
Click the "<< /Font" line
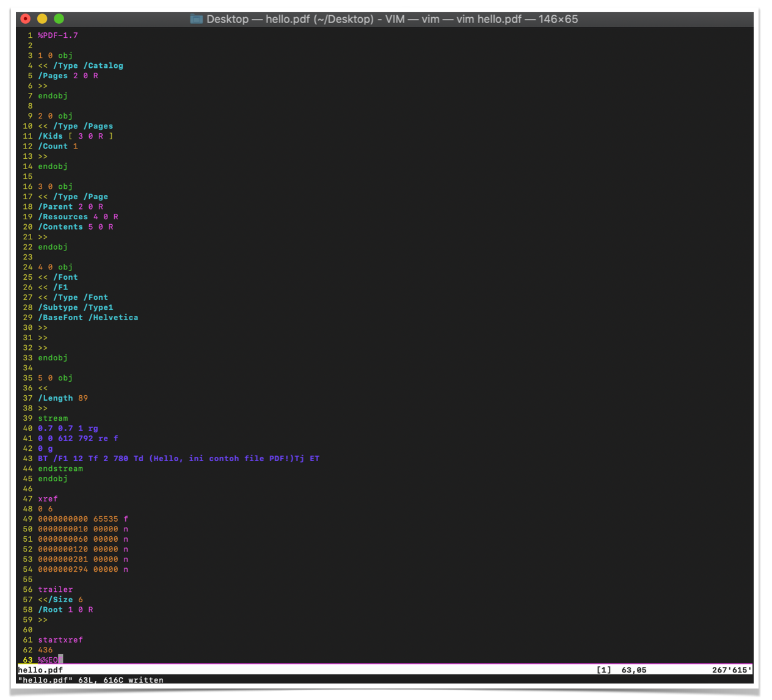point(58,277)
